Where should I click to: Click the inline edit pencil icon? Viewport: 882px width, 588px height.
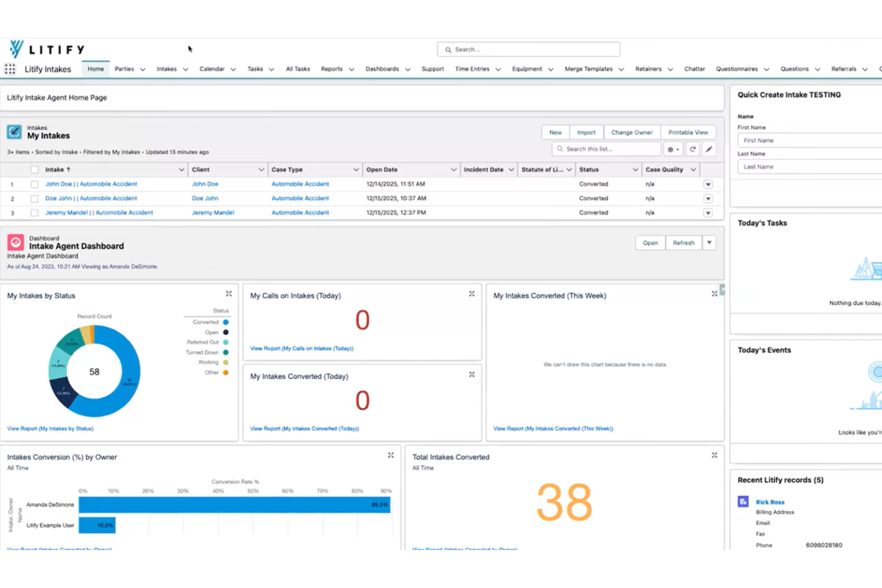[x=709, y=149]
